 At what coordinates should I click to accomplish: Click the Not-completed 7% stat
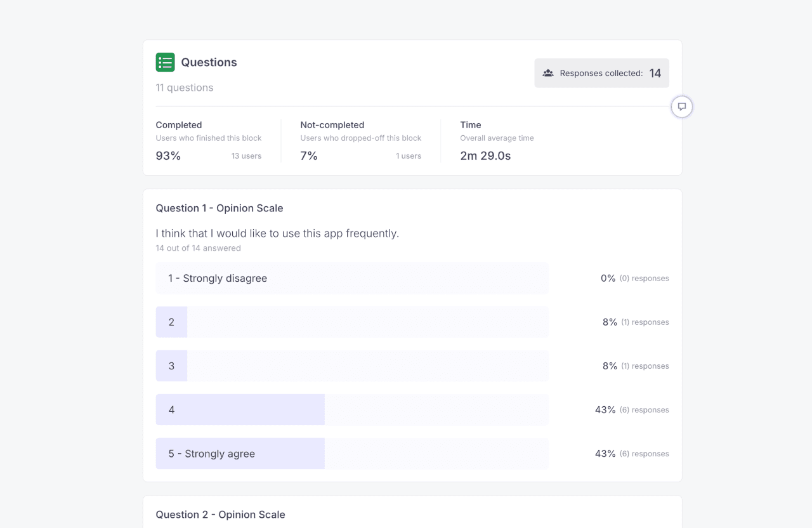[x=309, y=156]
